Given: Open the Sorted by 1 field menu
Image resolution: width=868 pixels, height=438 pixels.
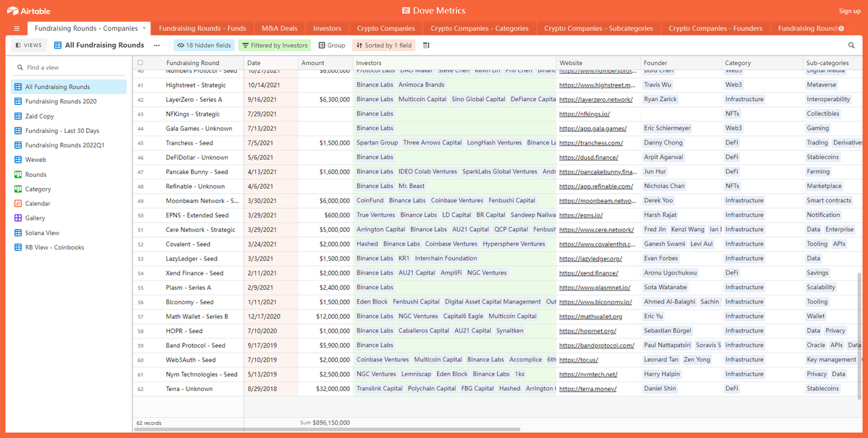Looking at the screenshot, I should click(x=383, y=45).
